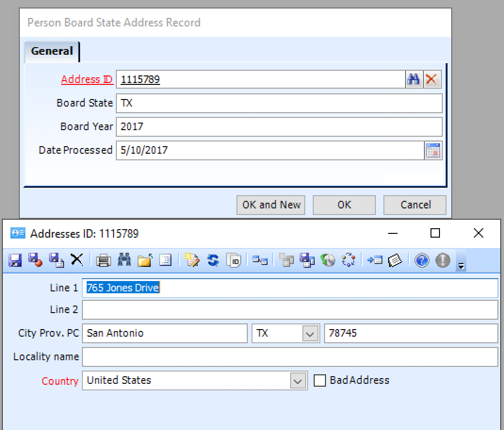The width and height of the screenshot is (504, 430).
Task: Open the Country dropdown
Action: tap(297, 380)
